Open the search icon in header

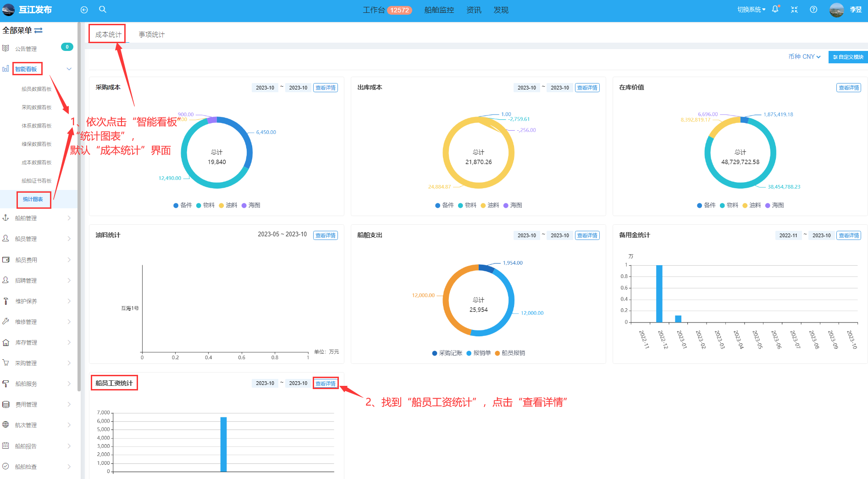click(103, 9)
